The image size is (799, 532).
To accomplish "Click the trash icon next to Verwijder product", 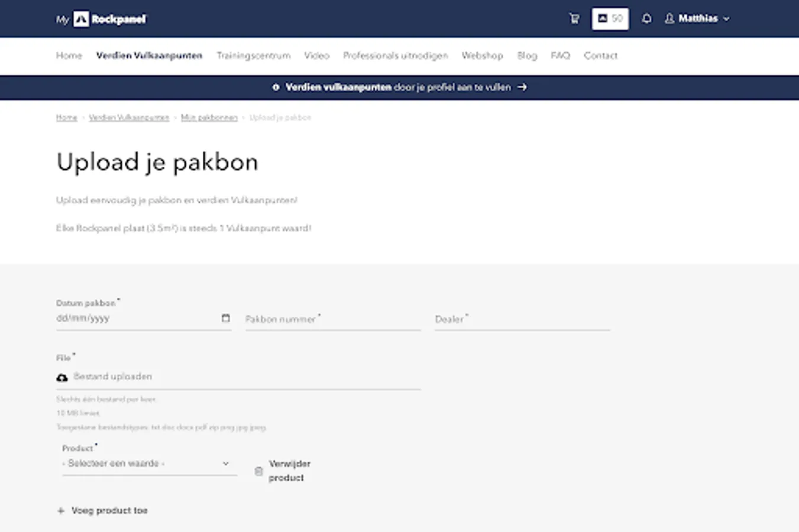I will pyautogui.click(x=258, y=471).
